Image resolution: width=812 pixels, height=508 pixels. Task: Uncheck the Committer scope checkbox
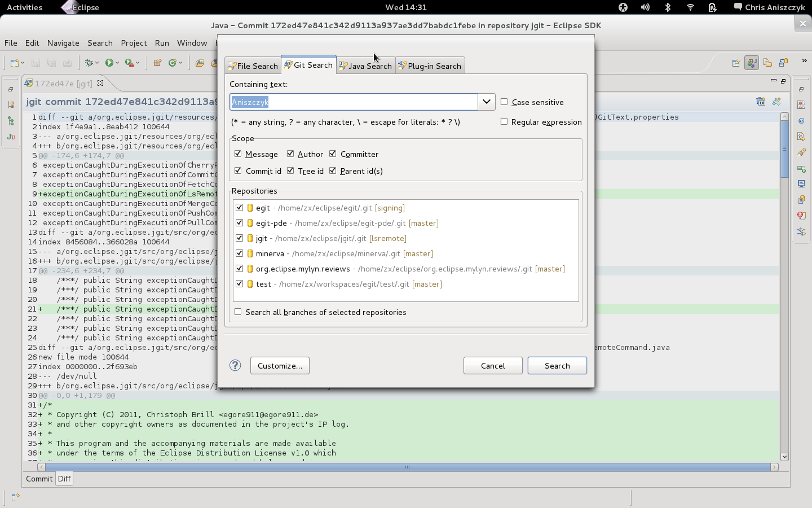point(333,154)
